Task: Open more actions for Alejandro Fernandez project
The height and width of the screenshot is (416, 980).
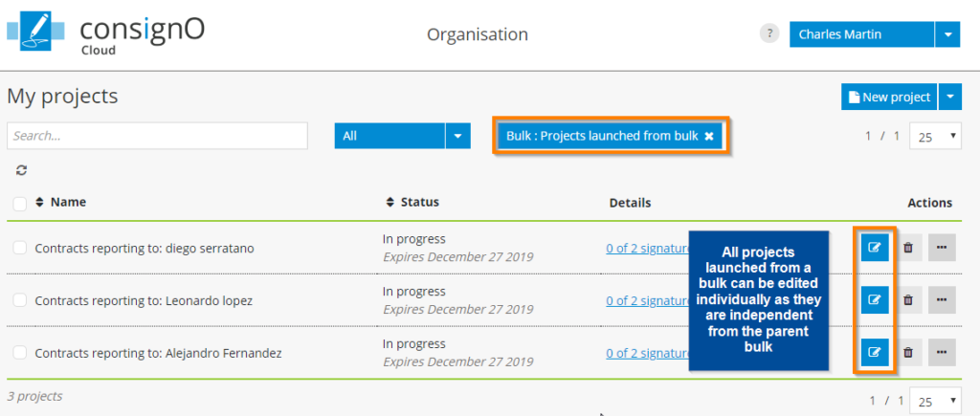Action: (x=942, y=353)
